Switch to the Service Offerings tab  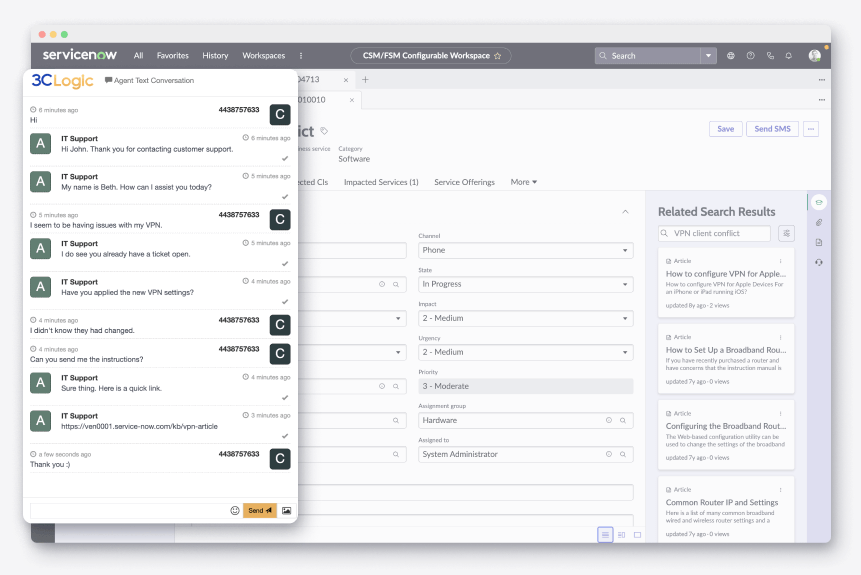coord(465,182)
